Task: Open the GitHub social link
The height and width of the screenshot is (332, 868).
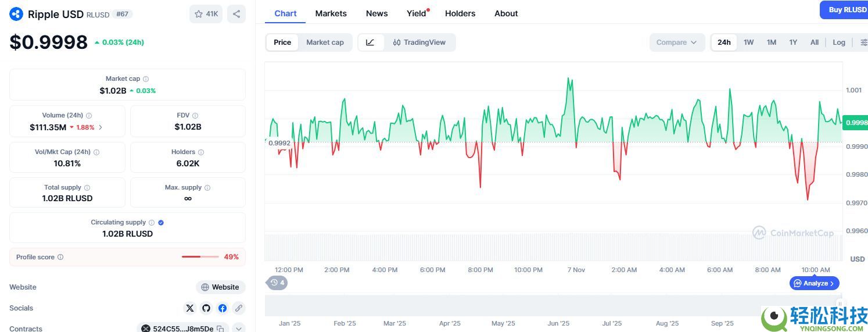Action: 206,308
